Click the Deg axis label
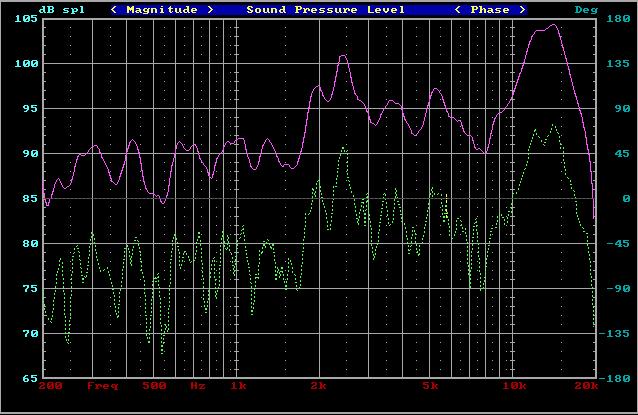This screenshot has height=415, width=638. tap(586, 9)
